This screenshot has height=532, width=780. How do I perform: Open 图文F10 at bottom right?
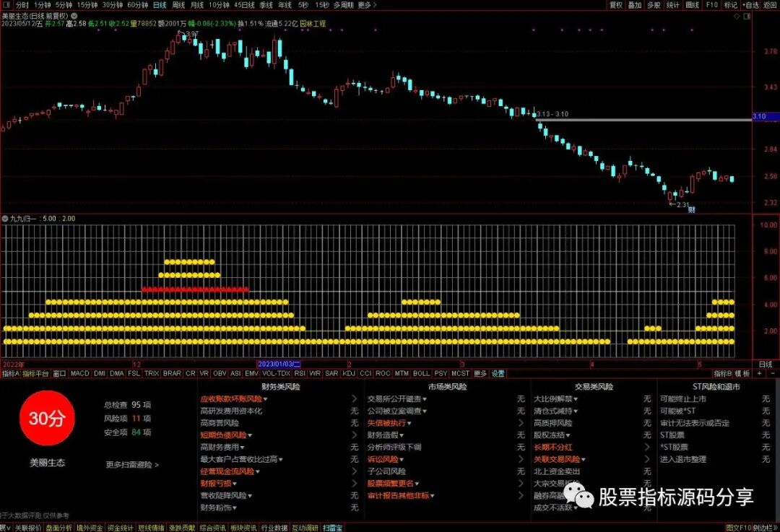[x=737, y=528]
